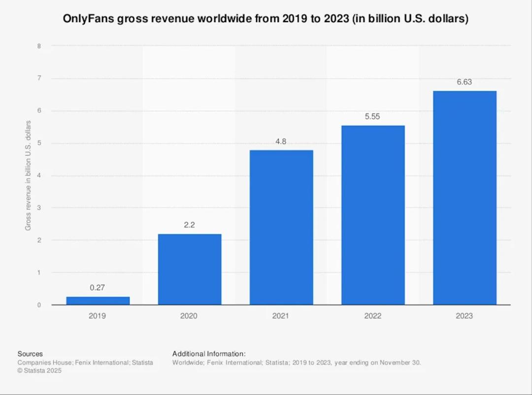Click the Sources heading
532x395 pixels.
(30, 354)
